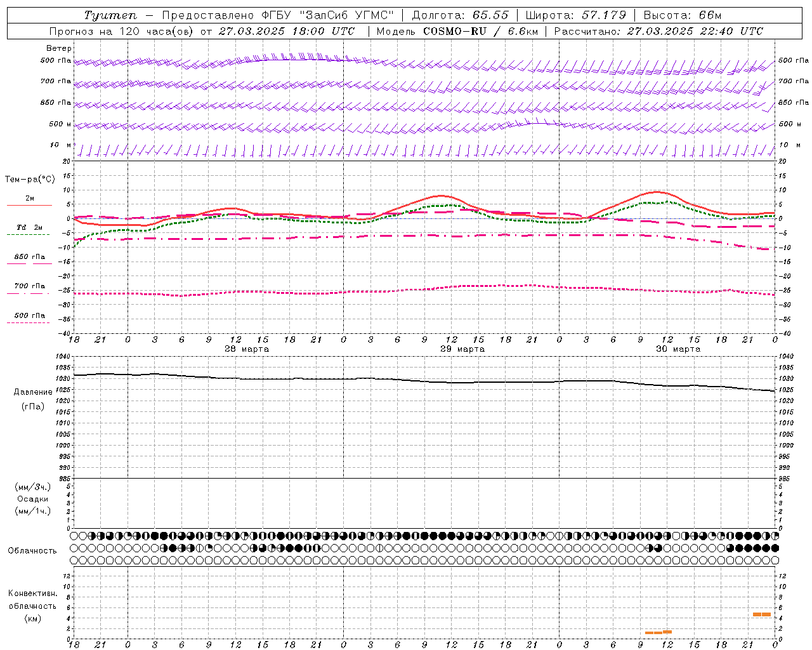Screen dimensions: 812x650
Task: Click the "700 гПа" entry in temperature legend
Action: click(x=29, y=286)
